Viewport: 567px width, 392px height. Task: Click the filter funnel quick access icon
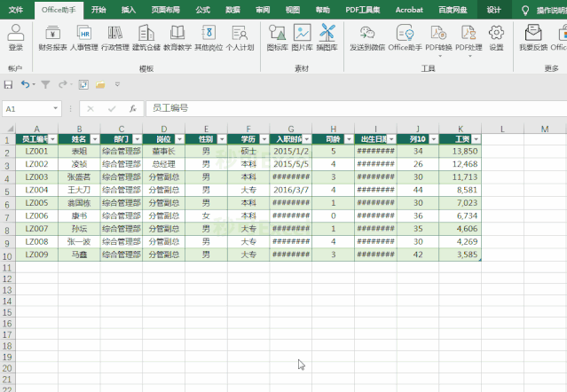click(x=45, y=84)
